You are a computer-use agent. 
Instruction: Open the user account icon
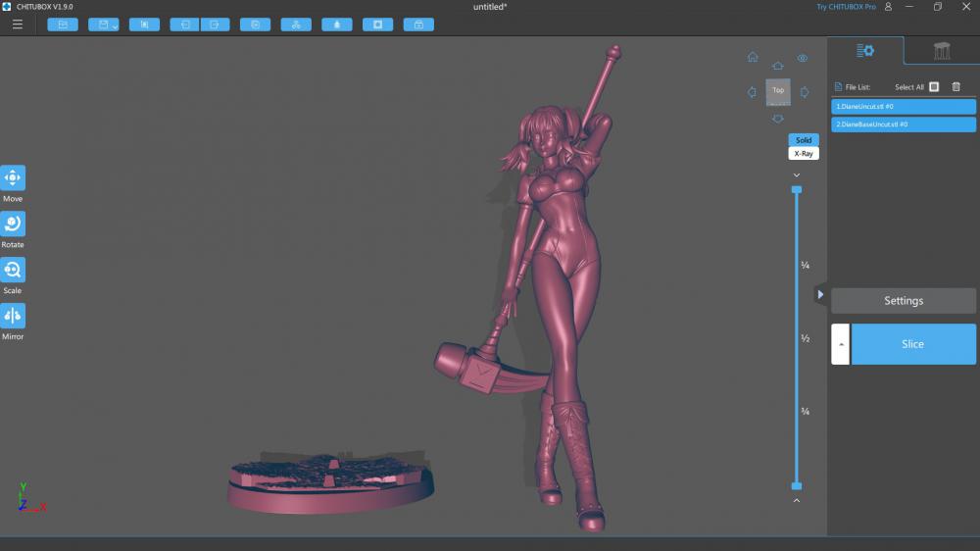coord(888,7)
